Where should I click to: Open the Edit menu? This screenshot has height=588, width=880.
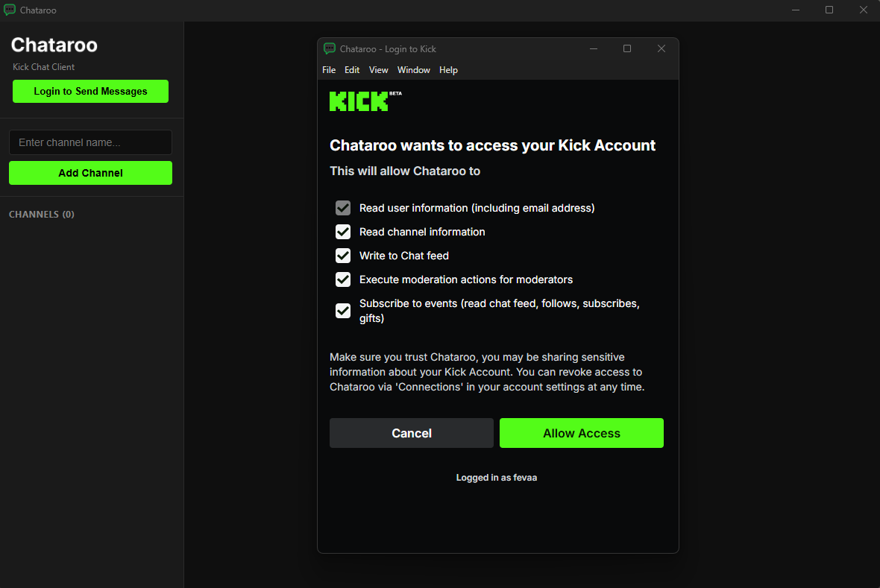tap(351, 69)
